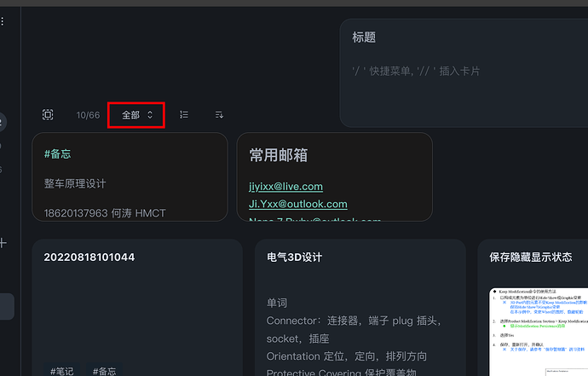Open the 全部 filter dropdown
The width and height of the screenshot is (588, 376).
[136, 114]
